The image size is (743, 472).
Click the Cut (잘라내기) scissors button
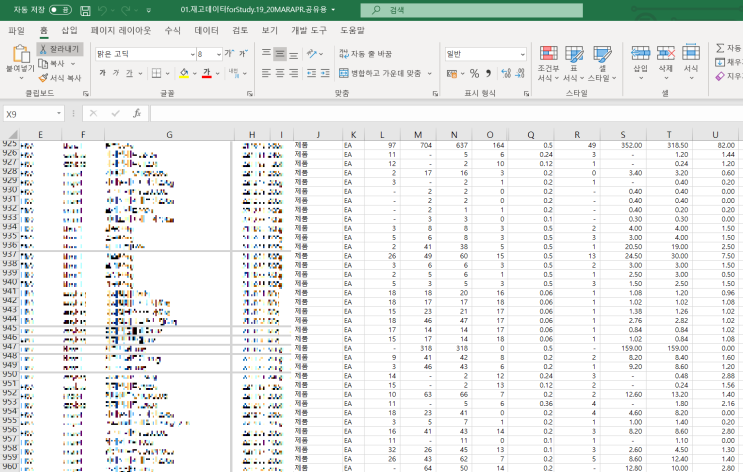pos(59,48)
